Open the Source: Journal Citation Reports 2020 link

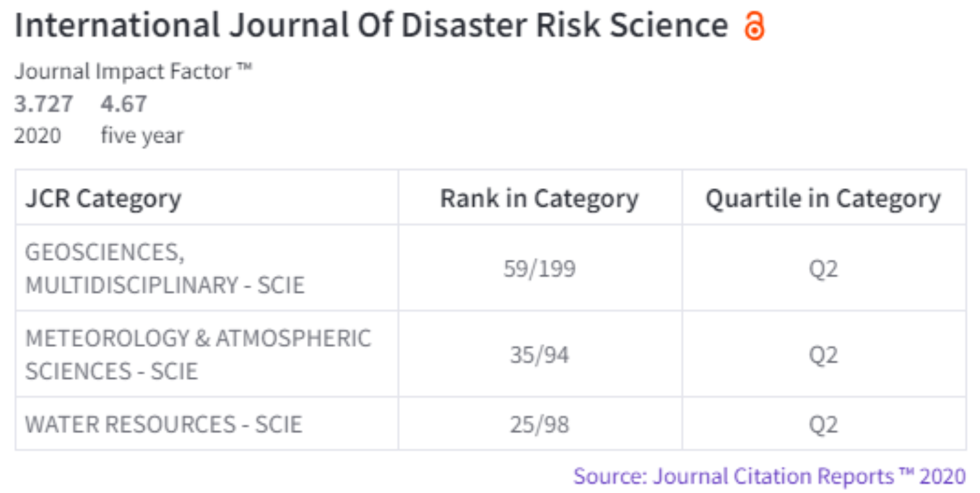[x=769, y=476]
